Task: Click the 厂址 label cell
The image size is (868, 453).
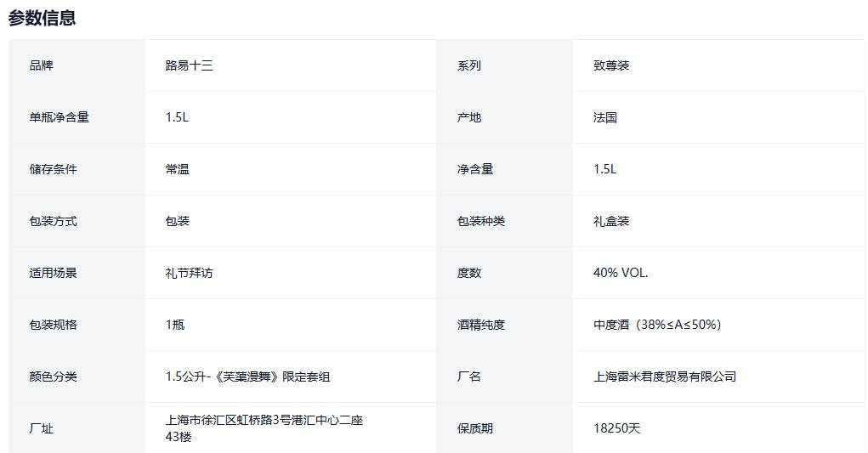Action: tap(41, 428)
